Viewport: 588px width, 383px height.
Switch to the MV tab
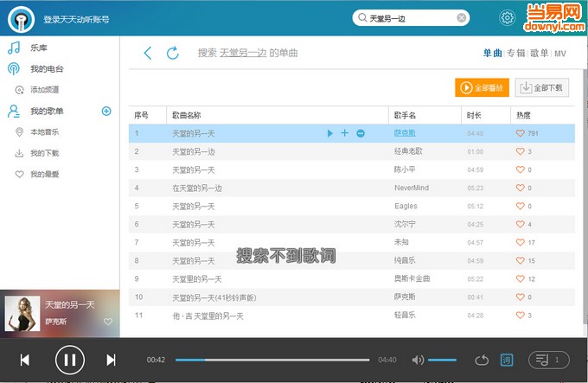tap(560, 54)
